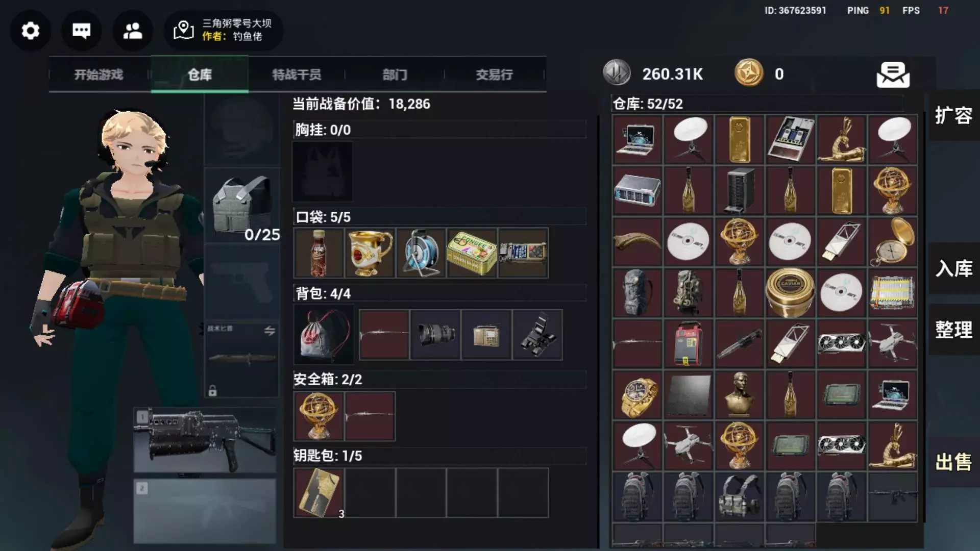Viewport: 980px width, 551px height.
Task: Click the 扩容 expand storage button
Action: coord(953,116)
